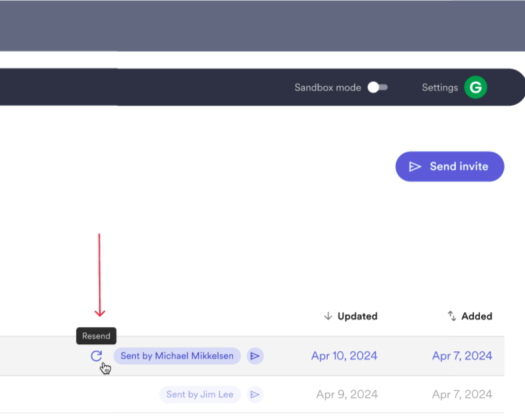The height and width of the screenshot is (420, 525).
Task: Sort by the Added column
Action: click(470, 316)
